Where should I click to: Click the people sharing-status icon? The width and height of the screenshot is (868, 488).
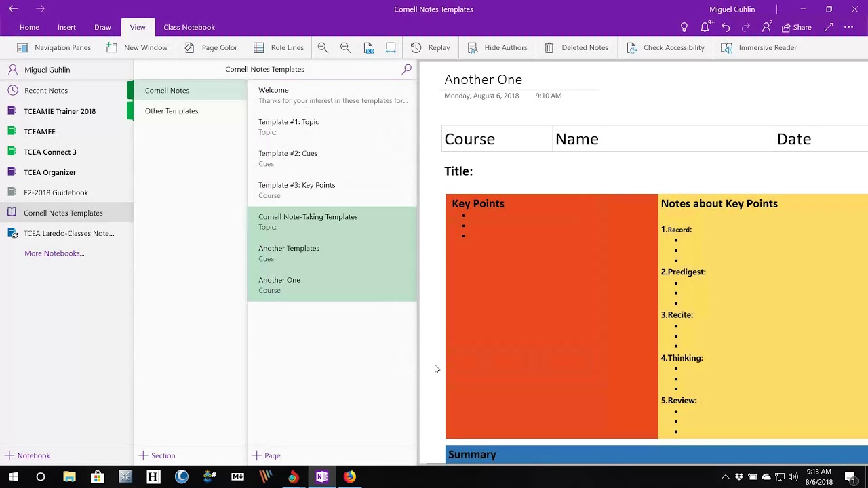767,27
